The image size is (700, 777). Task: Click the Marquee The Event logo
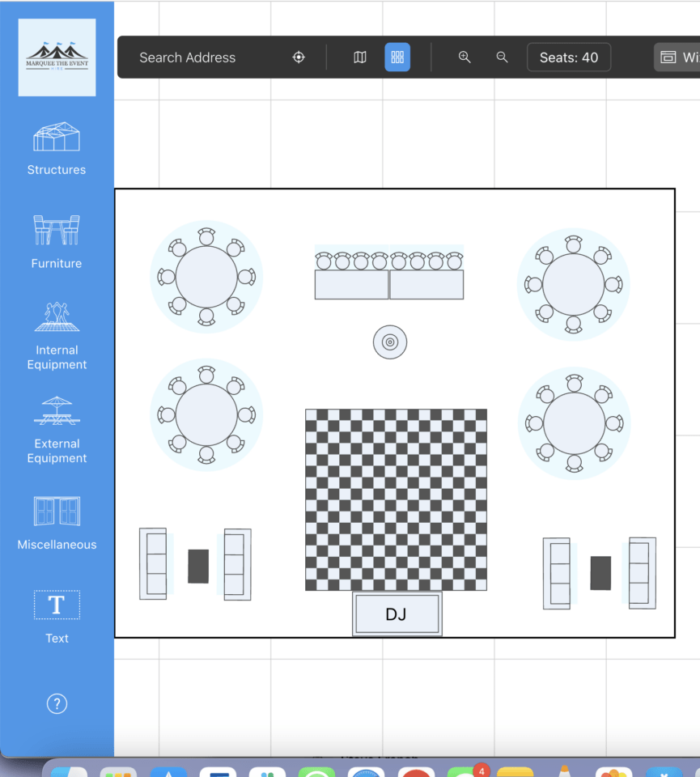(x=57, y=57)
